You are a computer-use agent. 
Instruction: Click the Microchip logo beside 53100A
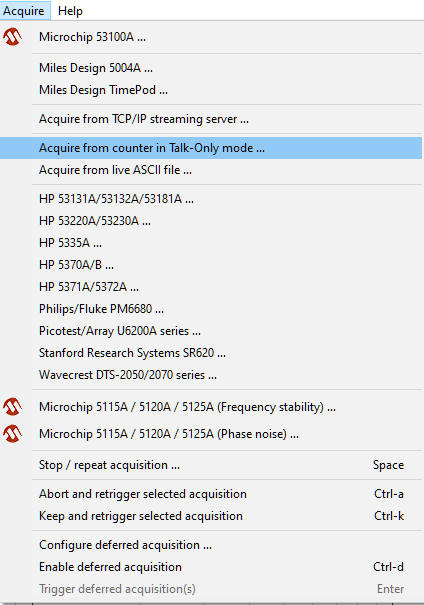pos(12,37)
